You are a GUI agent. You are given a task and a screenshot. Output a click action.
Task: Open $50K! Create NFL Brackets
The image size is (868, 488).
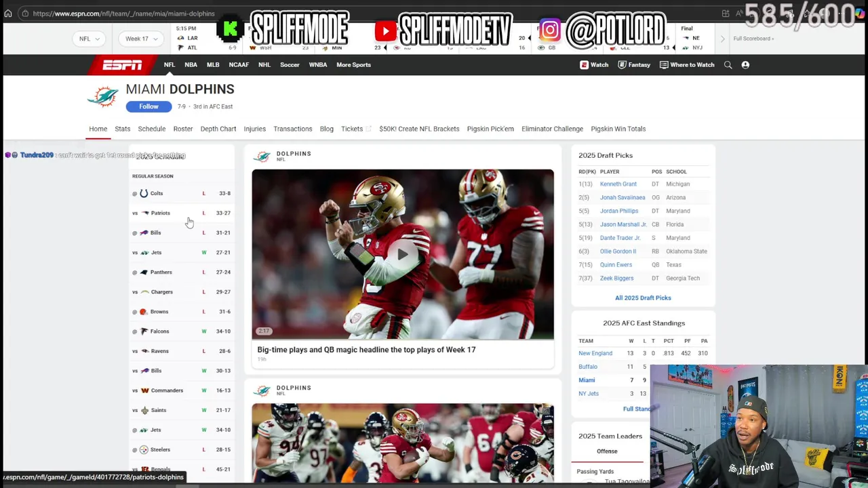419,129
